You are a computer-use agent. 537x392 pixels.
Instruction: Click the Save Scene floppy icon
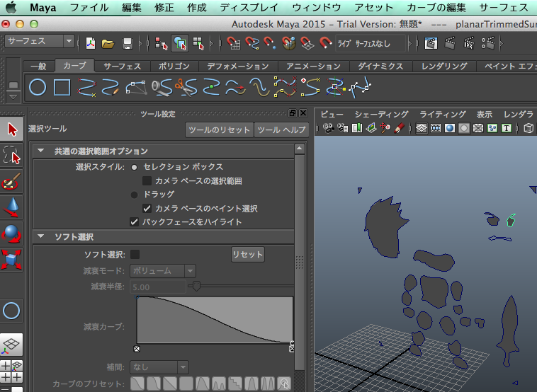tap(127, 43)
